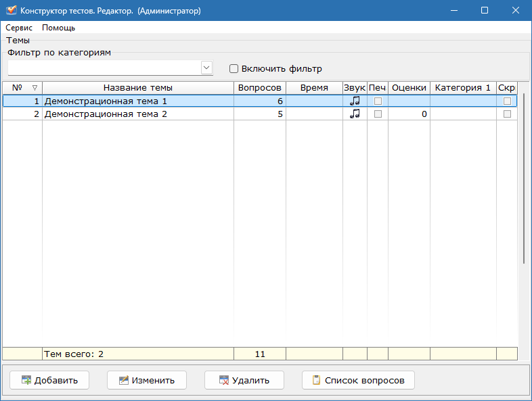The height and width of the screenshot is (401, 532).
Task: Click the Добавить button
Action: pyautogui.click(x=49, y=380)
